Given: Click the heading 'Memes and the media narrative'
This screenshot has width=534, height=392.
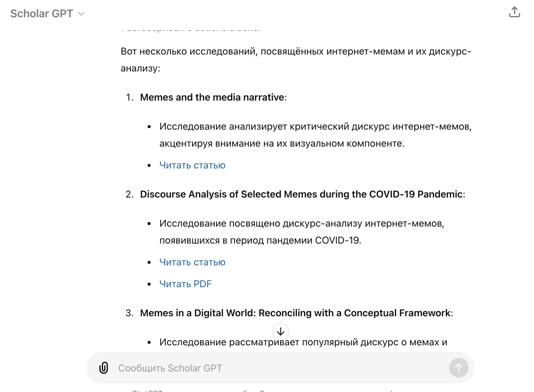Looking at the screenshot, I should tap(212, 97).
